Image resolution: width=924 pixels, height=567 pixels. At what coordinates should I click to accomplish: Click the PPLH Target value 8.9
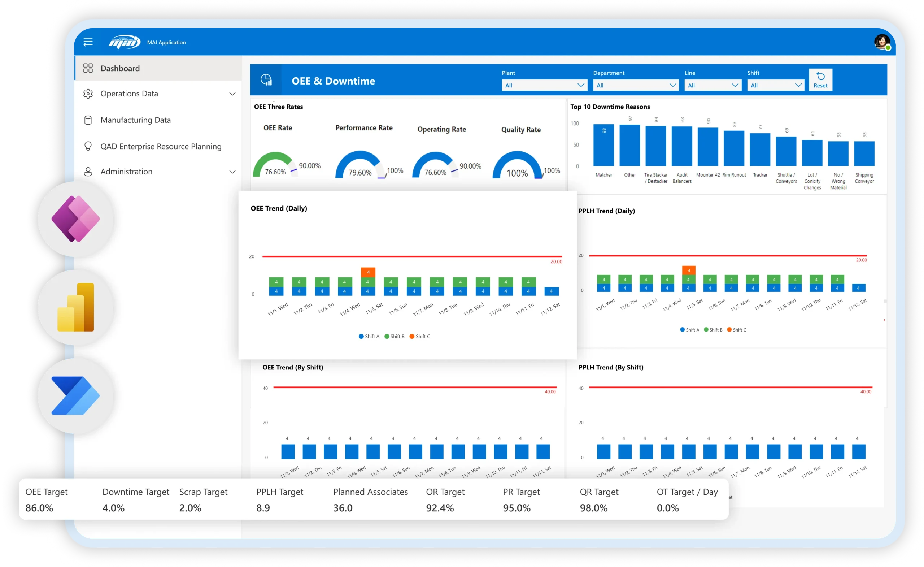(263, 508)
